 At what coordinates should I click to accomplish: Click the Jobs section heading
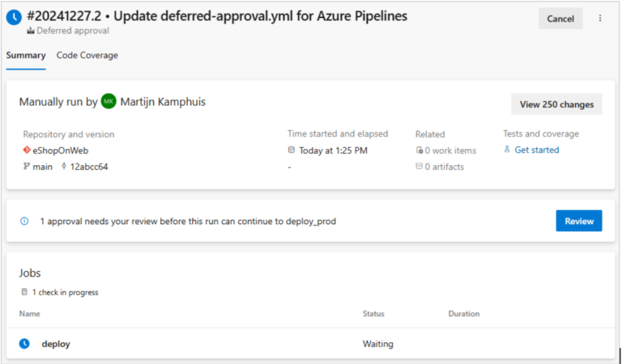30,273
